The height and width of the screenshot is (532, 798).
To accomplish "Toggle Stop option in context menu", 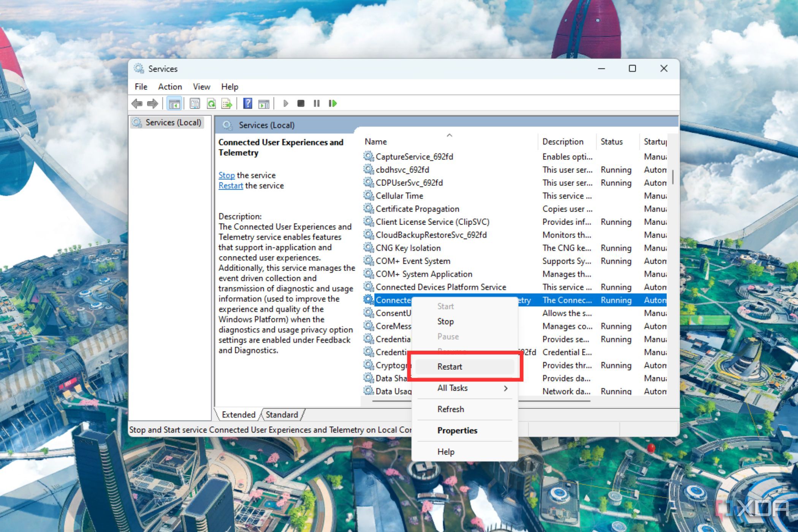I will click(x=445, y=321).
